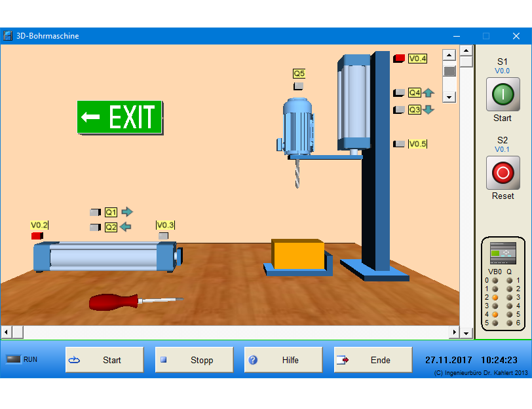Click the up arrow of the small inner scrollbar
Image resolution: width=532 pixels, height=409 pixels.
(x=449, y=55)
